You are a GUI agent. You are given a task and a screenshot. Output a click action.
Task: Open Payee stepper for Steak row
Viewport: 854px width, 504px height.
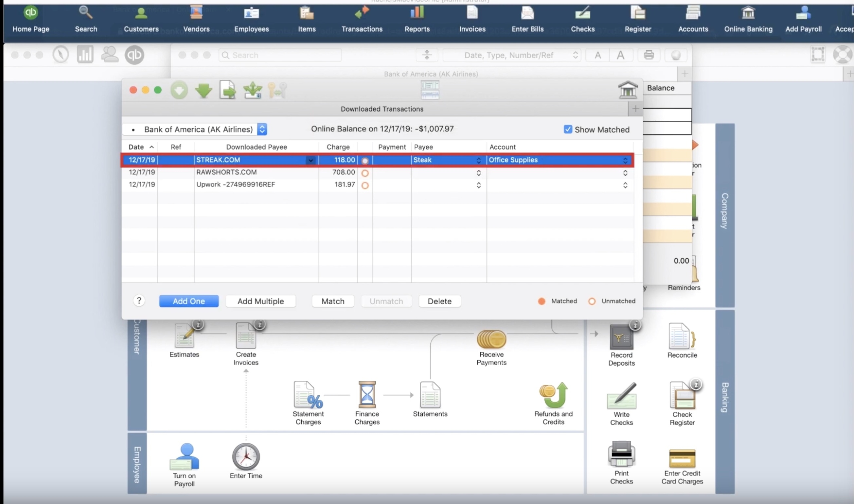pyautogui.click(x=478, y=160)
